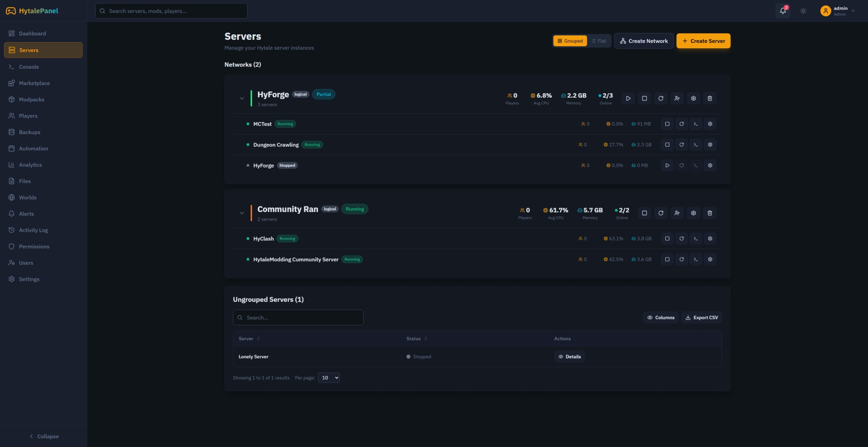View Details of Lonely Server
Image resolution: width=868 pixels, height=447 pixels.
569,357
